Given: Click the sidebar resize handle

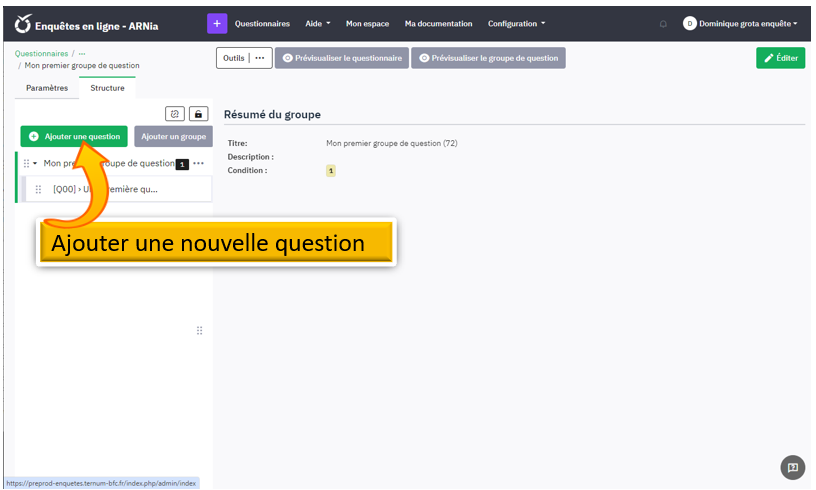Looking at the screenshot, I should [x=199, y=331].
